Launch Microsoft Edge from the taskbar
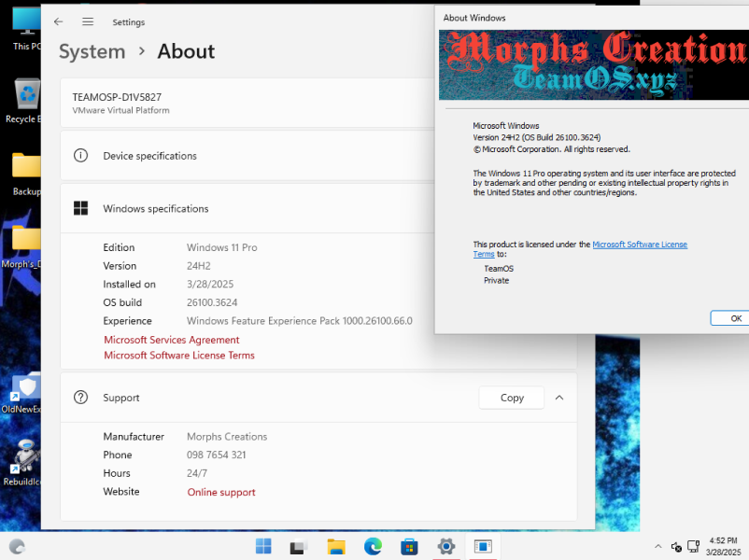 373,546
